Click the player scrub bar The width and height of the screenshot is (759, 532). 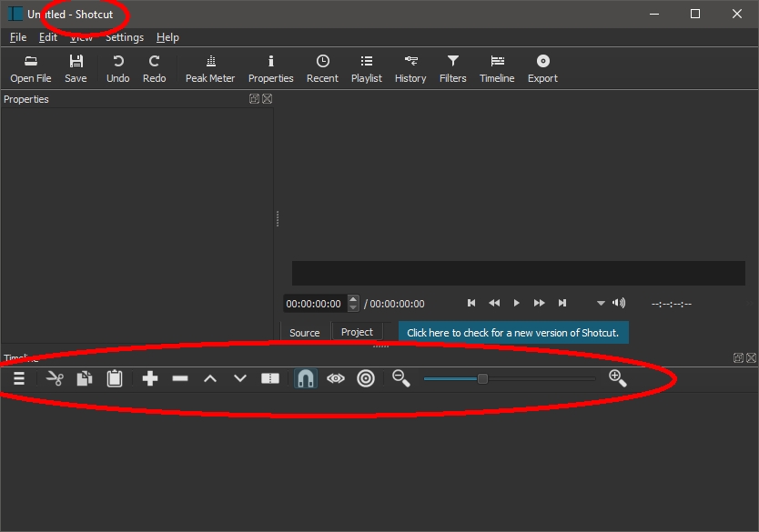(519, 273)
